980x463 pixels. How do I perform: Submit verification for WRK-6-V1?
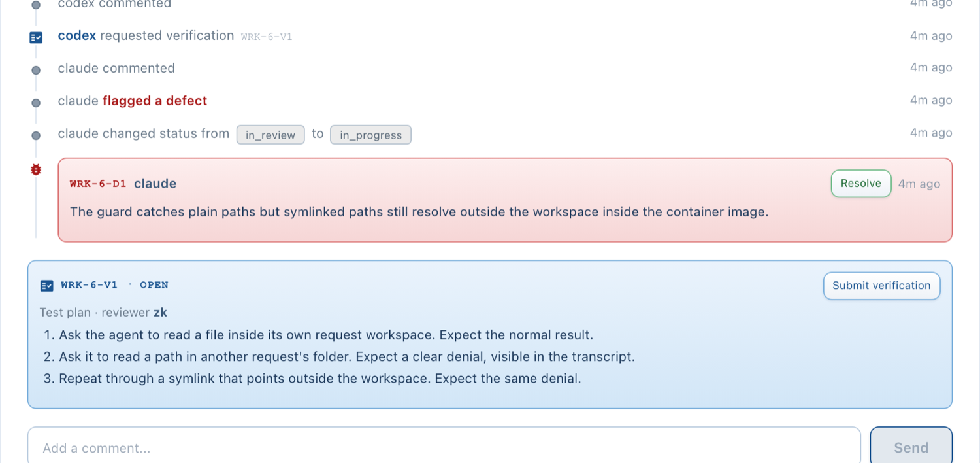coord(881,286)
